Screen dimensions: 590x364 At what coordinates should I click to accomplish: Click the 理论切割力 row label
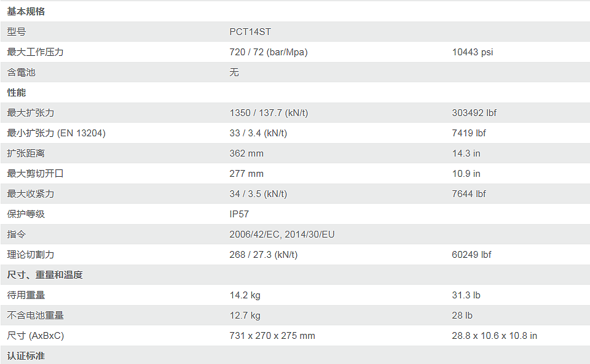tap(30, 255)
